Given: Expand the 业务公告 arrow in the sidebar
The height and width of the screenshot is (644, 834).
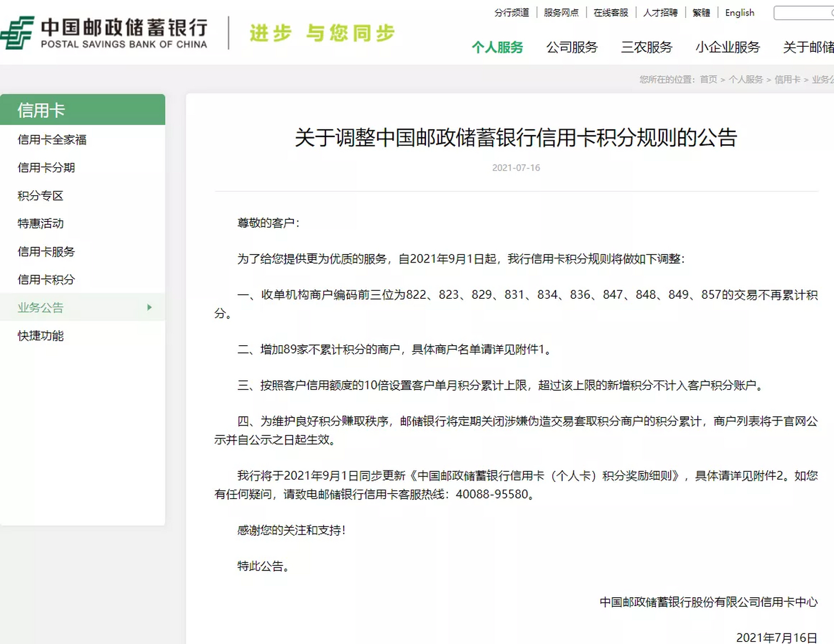Looking at the screenshot, I should click(x=149, y=307).
